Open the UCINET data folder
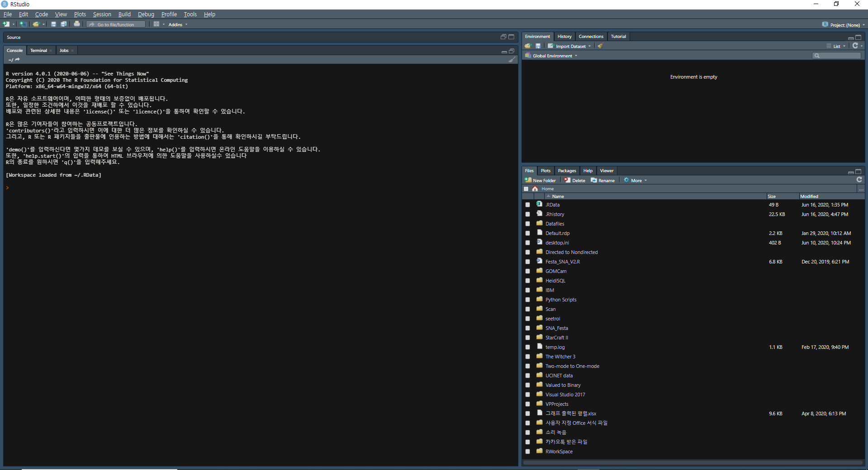 pos(559,376)
